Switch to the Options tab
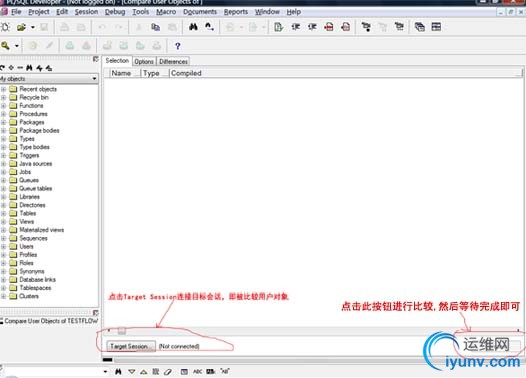526x378 pixels. pyautogui.click(x=144, y=62)
